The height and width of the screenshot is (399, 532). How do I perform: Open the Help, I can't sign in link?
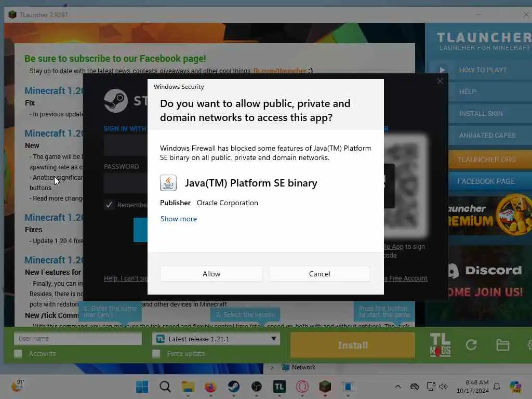point(126,278)
